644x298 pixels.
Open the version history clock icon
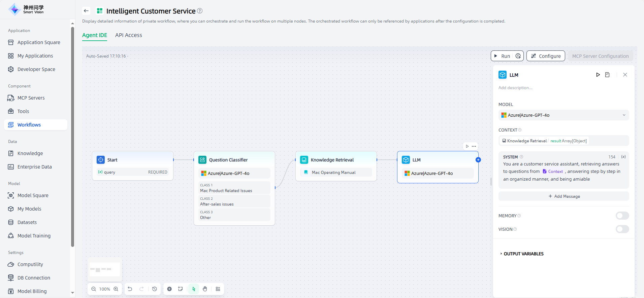click(x=155, y=289)
